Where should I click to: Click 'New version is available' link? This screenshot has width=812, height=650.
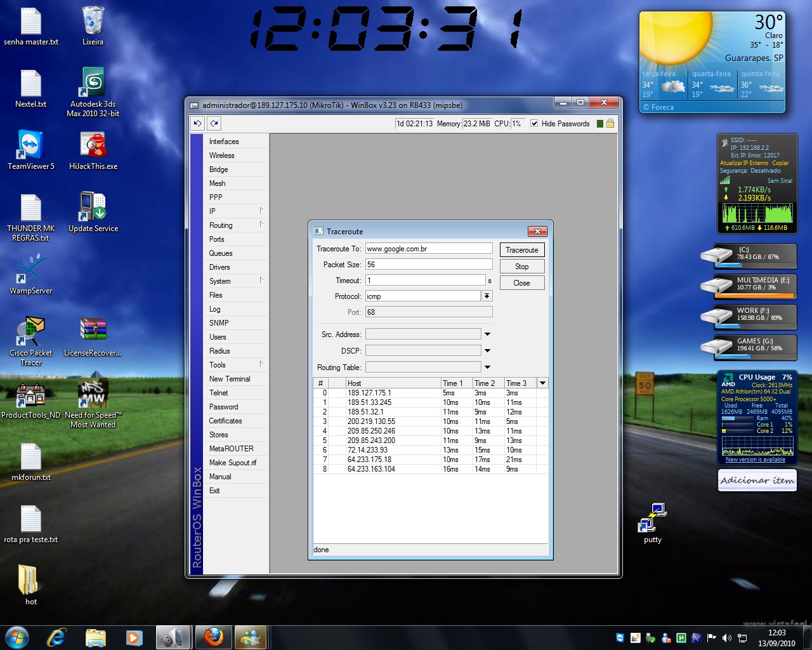[x=756, y=460]
